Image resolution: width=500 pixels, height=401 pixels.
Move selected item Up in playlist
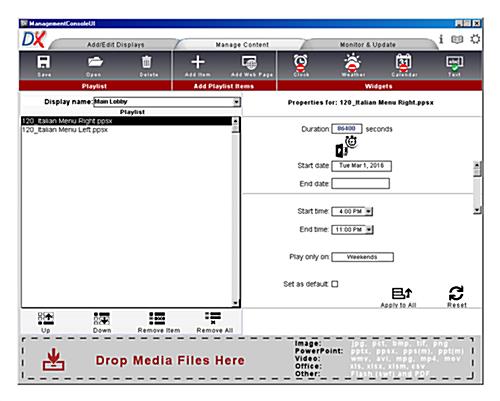click(46, 322)
